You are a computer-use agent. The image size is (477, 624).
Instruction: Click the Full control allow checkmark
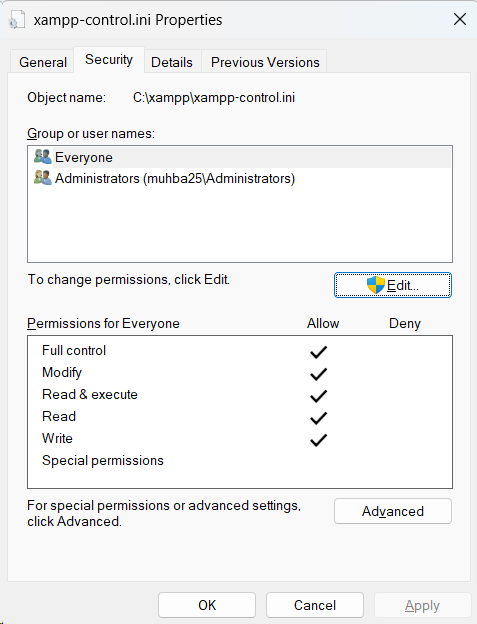[319, 352]
